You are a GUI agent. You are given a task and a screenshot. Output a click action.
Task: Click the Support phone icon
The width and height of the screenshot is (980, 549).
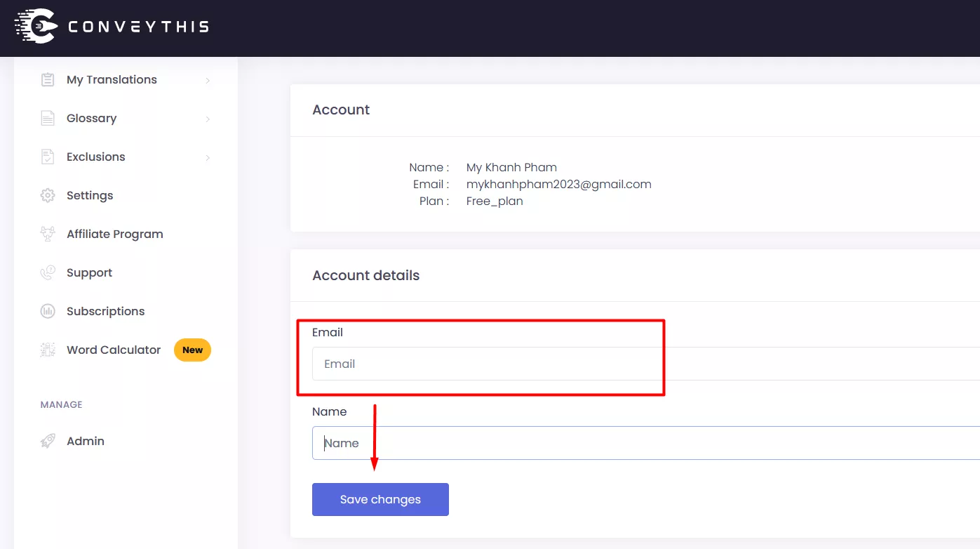[48, 273]
